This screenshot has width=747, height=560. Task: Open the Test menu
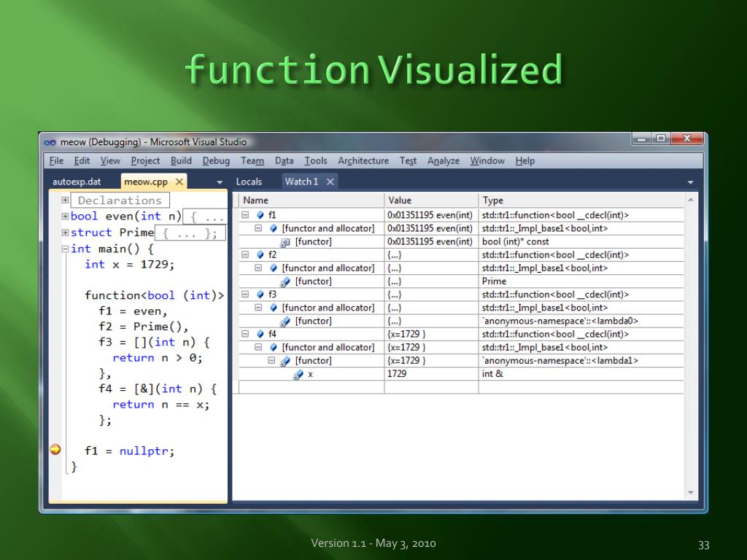pyautogui.click(x=408, y=161)
